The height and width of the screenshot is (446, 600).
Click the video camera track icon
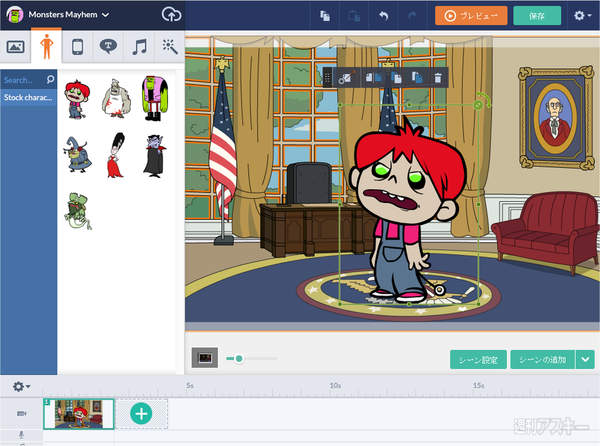[21, 413]
